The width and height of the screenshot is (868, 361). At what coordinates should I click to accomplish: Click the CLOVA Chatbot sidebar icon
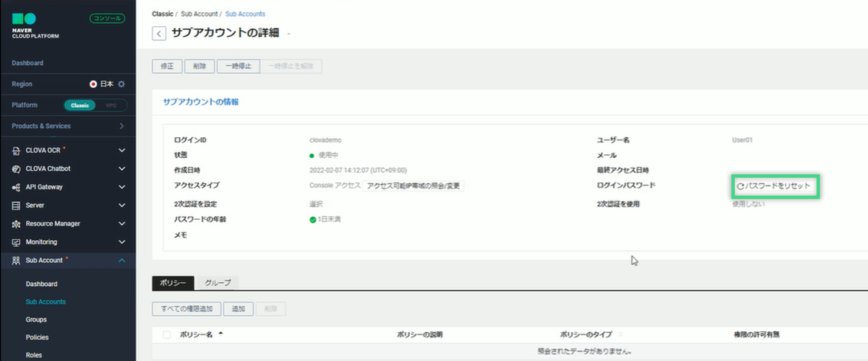pos(16,169)
